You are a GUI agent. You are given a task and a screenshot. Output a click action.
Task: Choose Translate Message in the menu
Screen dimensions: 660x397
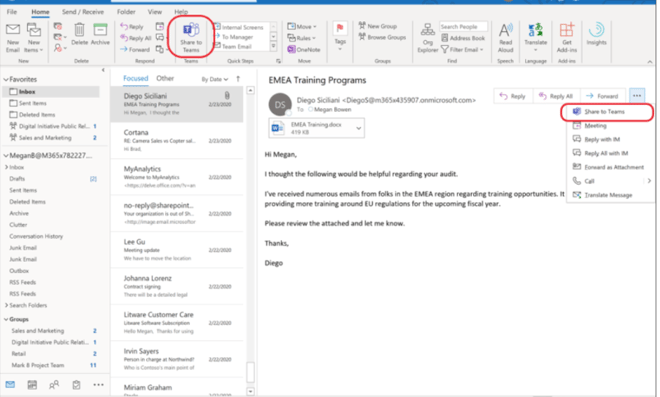[609, 195]
